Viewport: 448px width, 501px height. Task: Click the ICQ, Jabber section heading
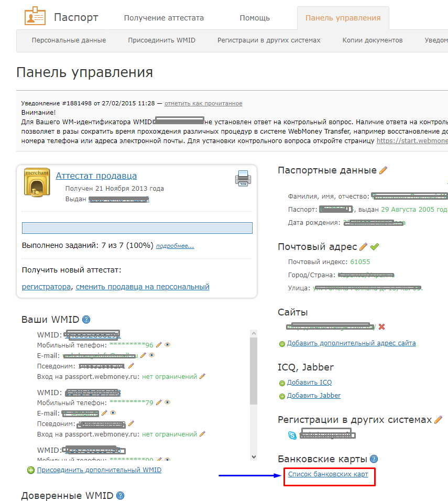(305, 367)
